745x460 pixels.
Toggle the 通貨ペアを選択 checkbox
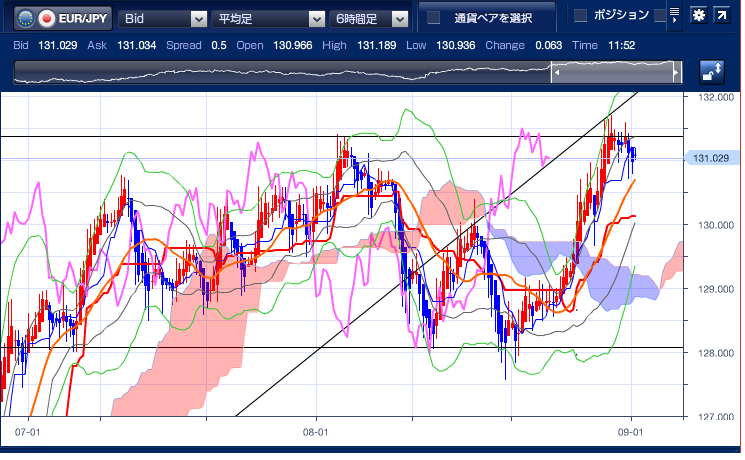pos(433,18)
